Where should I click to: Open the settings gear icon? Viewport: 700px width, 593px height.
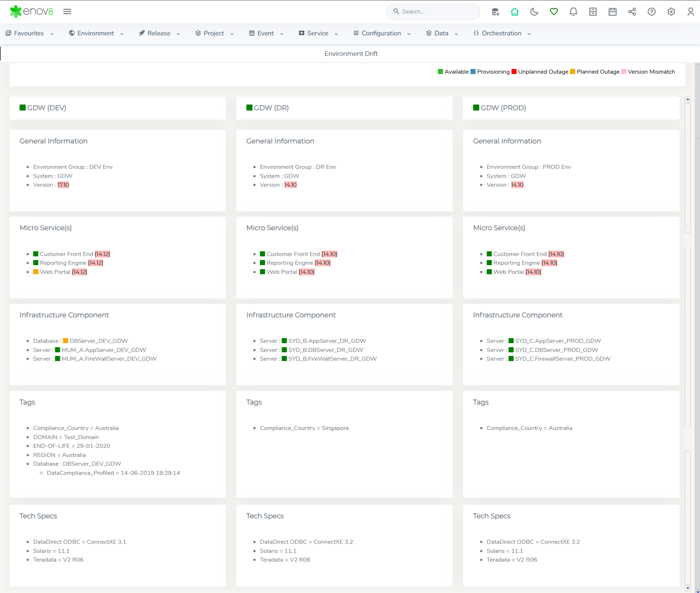tap(671, 12)
